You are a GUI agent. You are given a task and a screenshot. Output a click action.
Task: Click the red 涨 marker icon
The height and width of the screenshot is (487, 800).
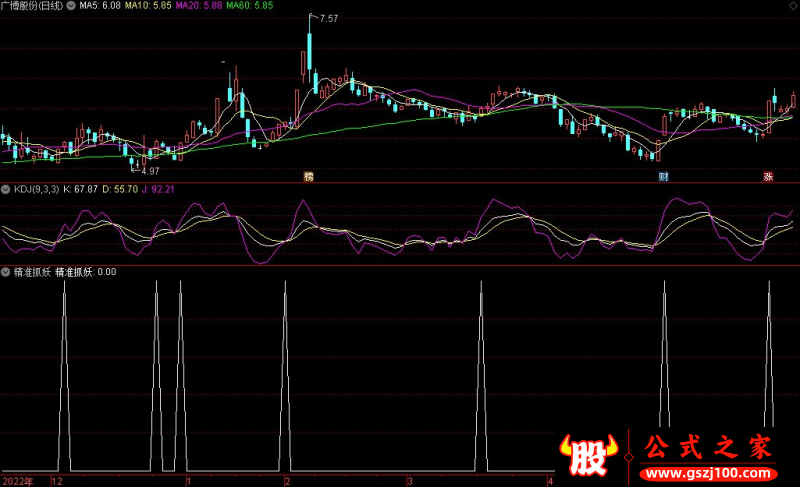click(769, 176)
